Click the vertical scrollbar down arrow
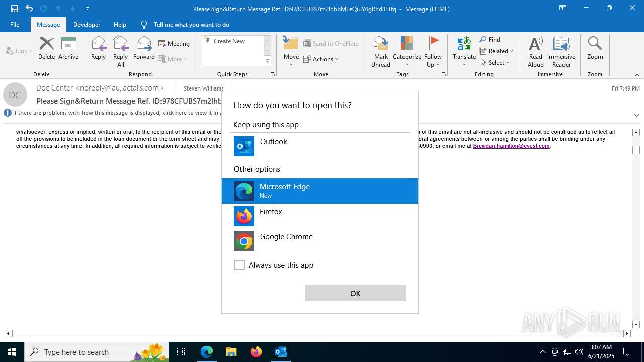This screenshot has width=644, height=362. 636,325
